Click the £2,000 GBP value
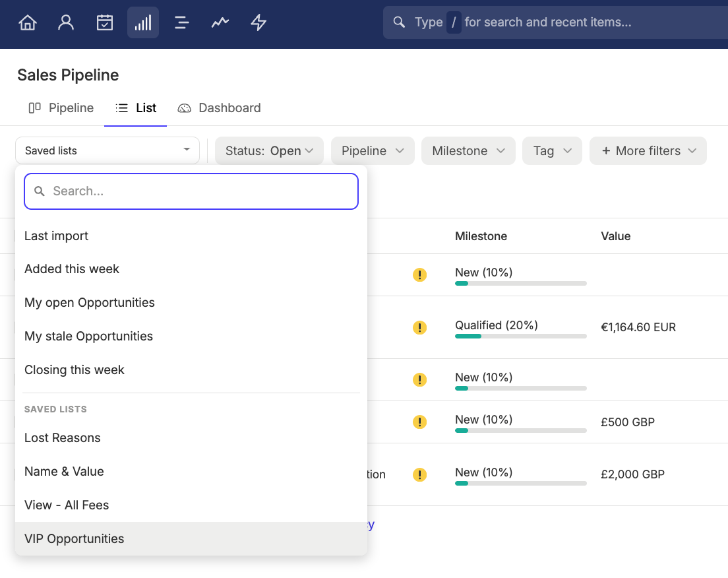 pyautogui.click(x=633, y=474)
